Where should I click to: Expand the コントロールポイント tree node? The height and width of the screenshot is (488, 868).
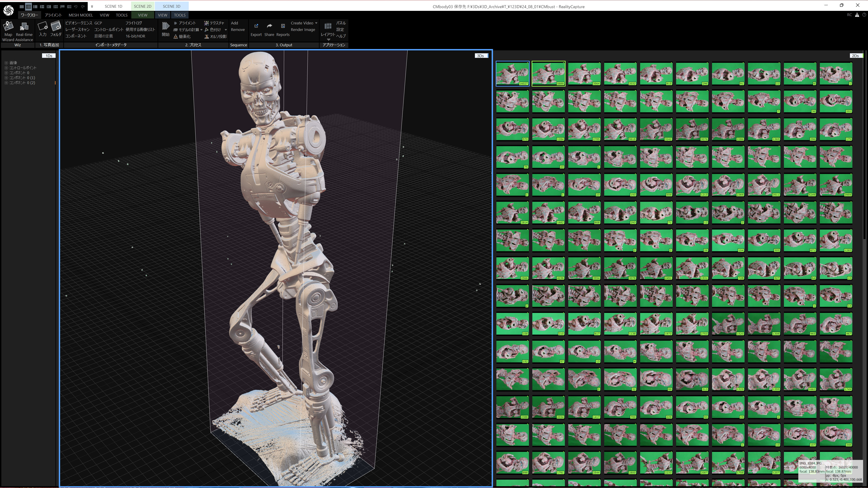coord(6,68)
